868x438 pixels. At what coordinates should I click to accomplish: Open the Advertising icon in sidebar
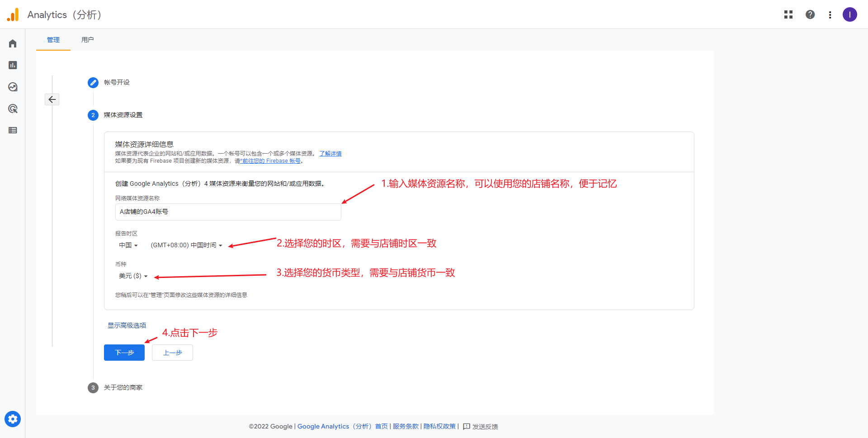(13, 108)
